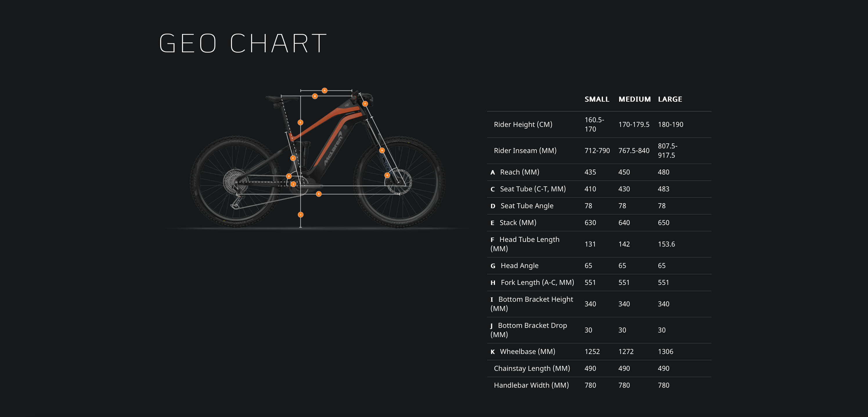
Task: Click the Rider Height (CM) row label
Action: click(523, 124)
